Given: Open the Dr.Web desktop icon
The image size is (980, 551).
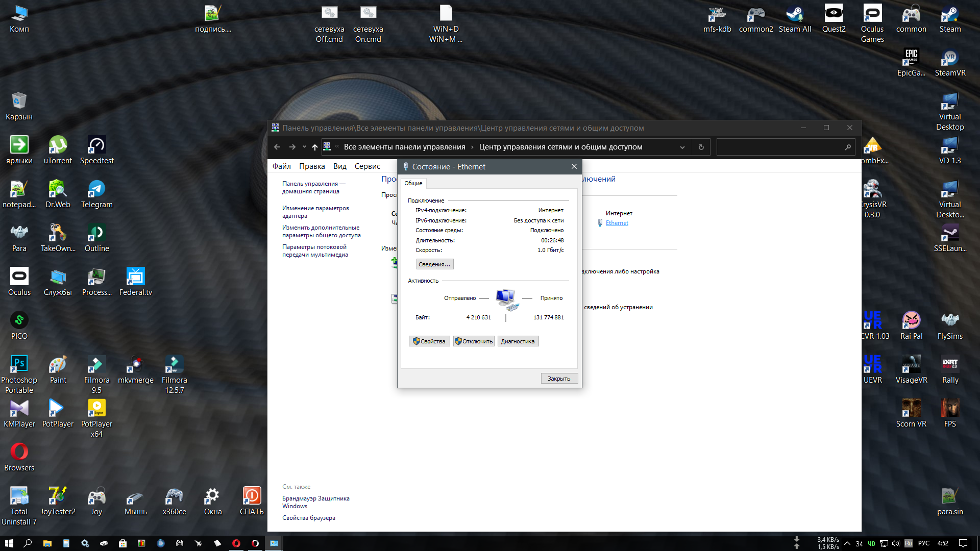Looking at the screenshot, I should 58,189.
